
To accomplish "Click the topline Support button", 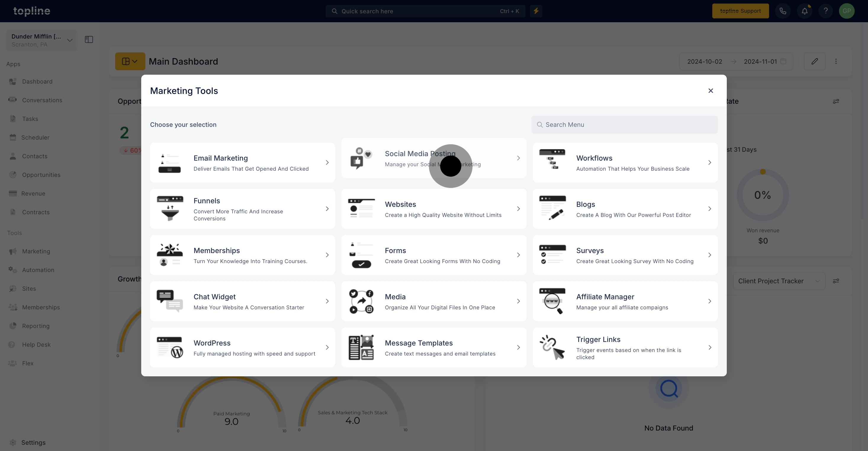I will pyautogui.click(x=740, y=11).
